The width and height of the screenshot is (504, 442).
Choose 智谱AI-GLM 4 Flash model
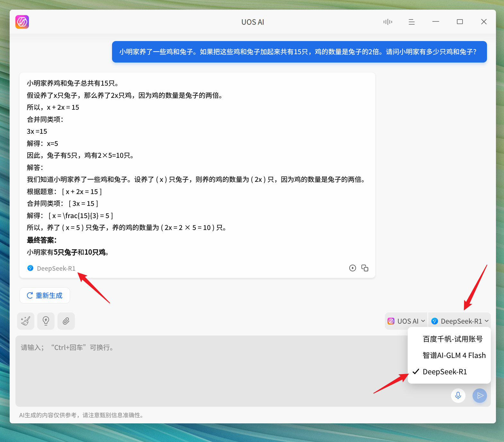click(x=449, y=355)
